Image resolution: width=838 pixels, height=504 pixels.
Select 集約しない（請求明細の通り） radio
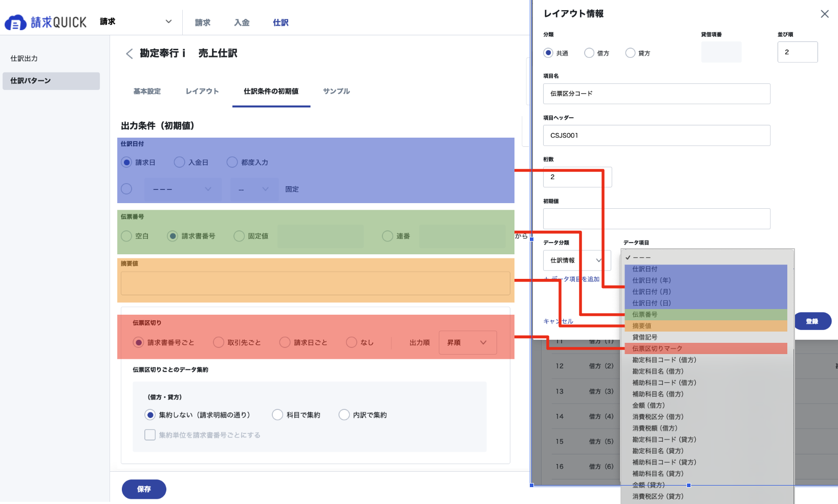150,415
